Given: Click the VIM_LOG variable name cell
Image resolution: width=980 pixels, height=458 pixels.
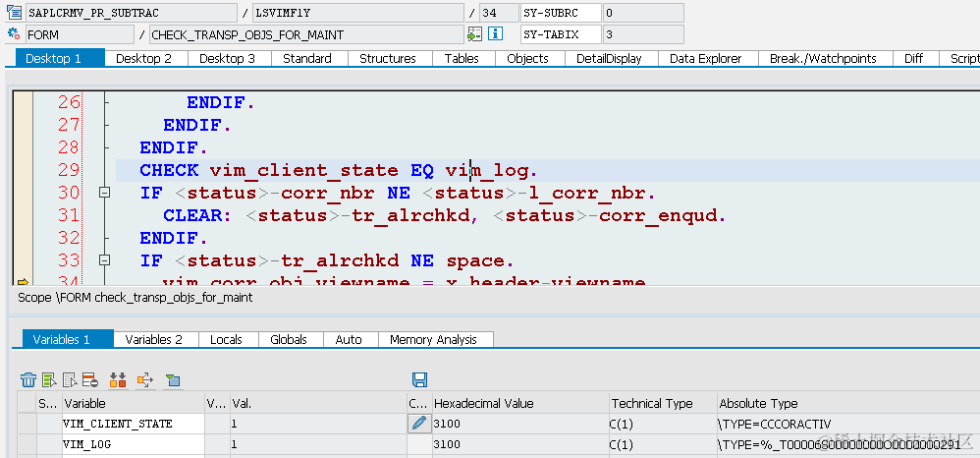Looking at the screenshot, I should (134, 444).
